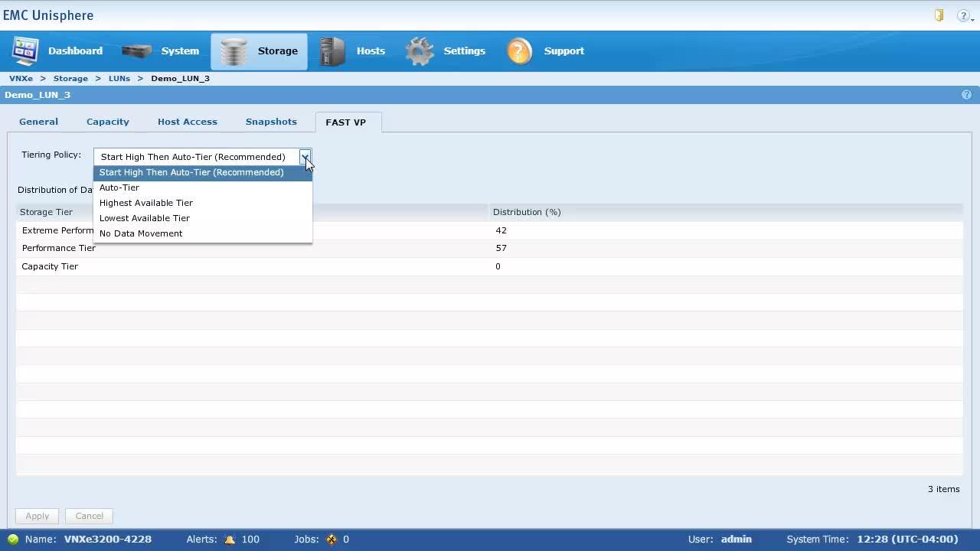Click the Settings gear icon
This screenshot has height=551, width=980.
pyautogui.click(x=420, y=51)
